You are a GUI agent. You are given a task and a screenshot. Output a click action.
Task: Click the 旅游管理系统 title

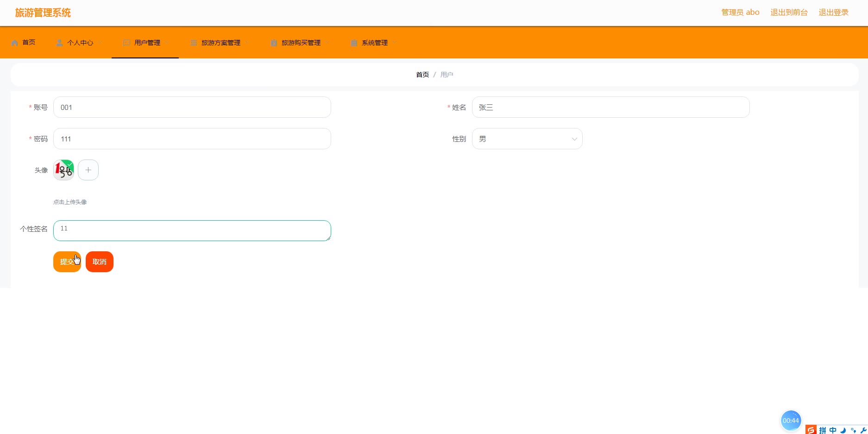[x=43, y=13]
